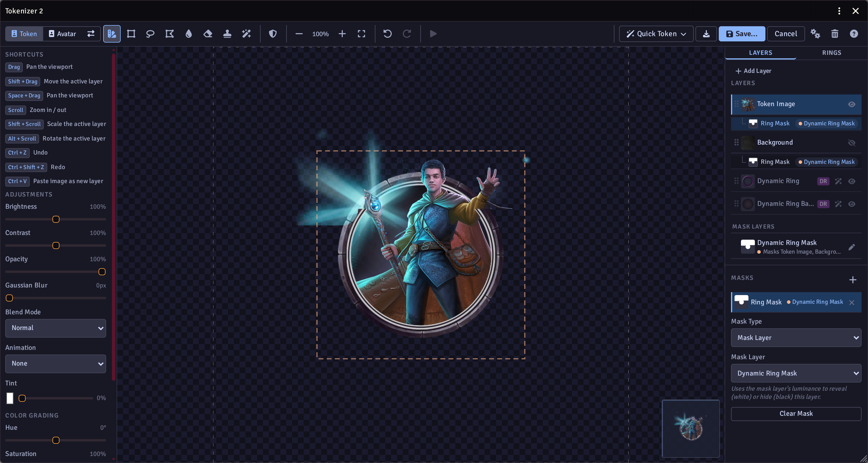Edit the Dynamic Ring Mask pencil icon
868x463 pixels.
coord(851,247)
